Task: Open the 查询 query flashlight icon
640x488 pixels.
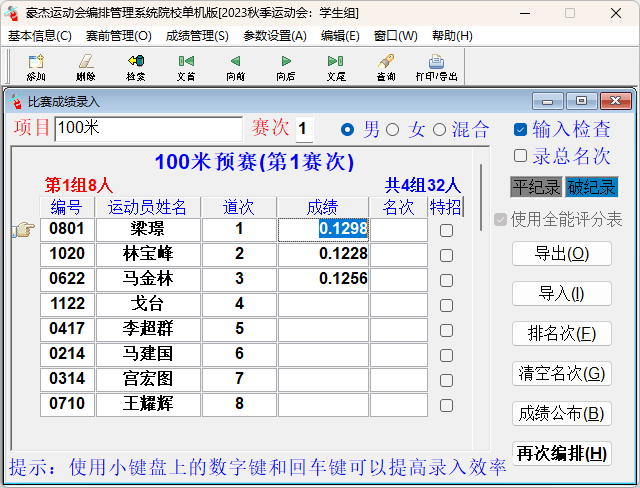Action: coord(386,67)
